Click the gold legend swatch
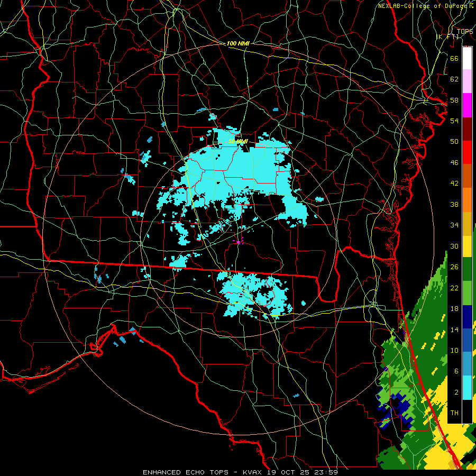The width and height of the screenshot is (476, 476). point(467,224)
